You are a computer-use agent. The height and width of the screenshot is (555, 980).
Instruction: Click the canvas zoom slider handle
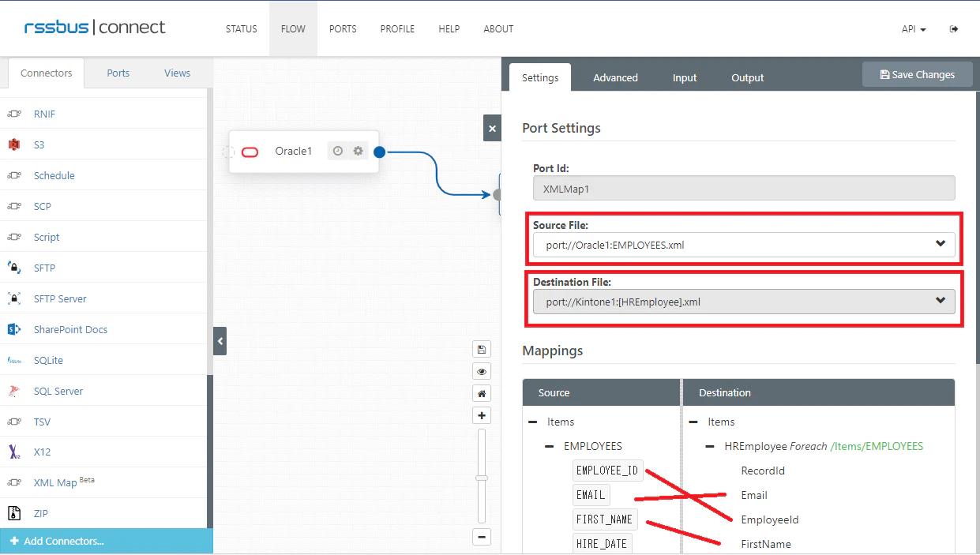[x=482, y=478]
